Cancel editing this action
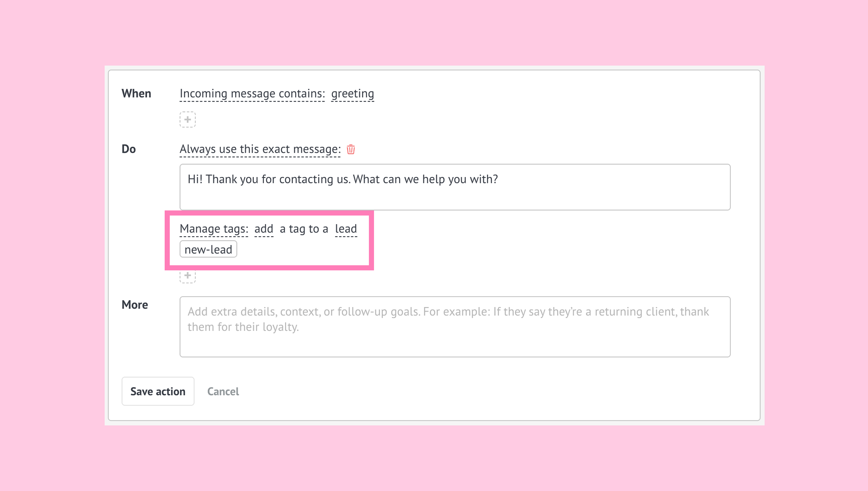The height and width of the screenshot is (491, 868). tap(223, 392)
